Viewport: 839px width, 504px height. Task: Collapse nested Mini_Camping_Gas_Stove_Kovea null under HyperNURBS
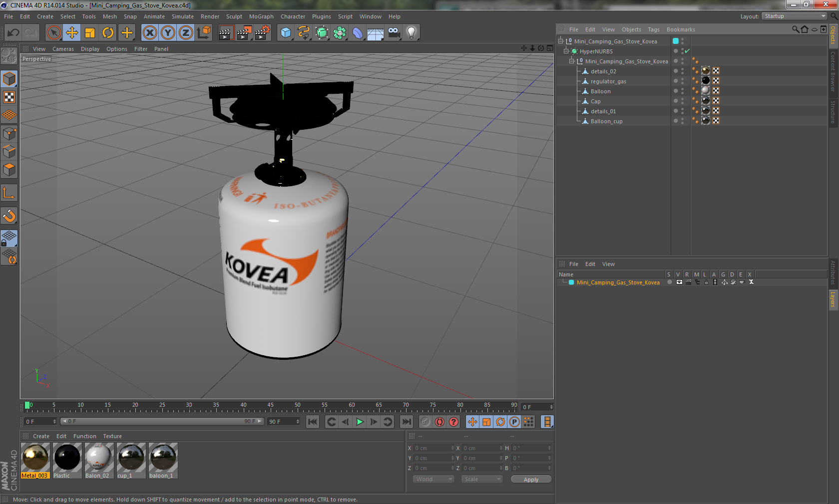[572, 61]
